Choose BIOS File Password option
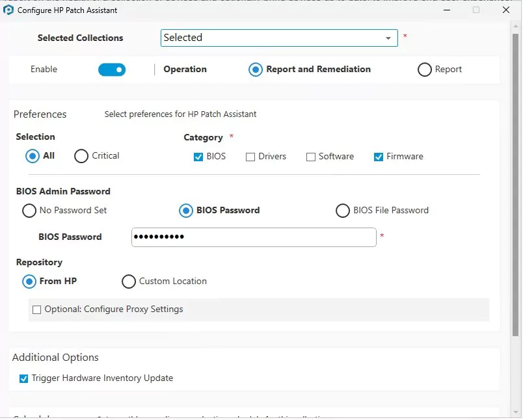 [x=343, y=211]
